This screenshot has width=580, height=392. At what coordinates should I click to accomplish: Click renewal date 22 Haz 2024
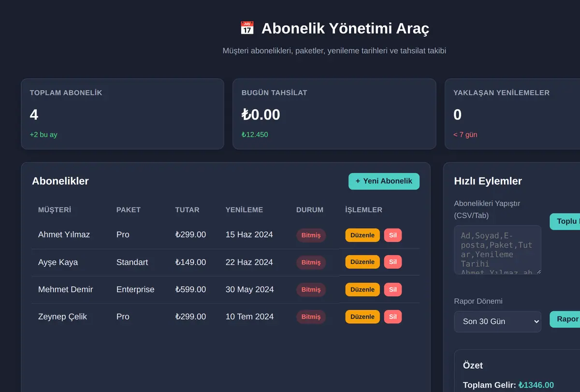coord(249,262)
